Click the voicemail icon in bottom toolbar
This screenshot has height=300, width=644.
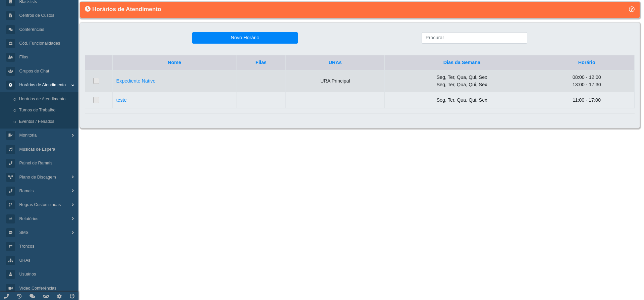click(46, 296)
